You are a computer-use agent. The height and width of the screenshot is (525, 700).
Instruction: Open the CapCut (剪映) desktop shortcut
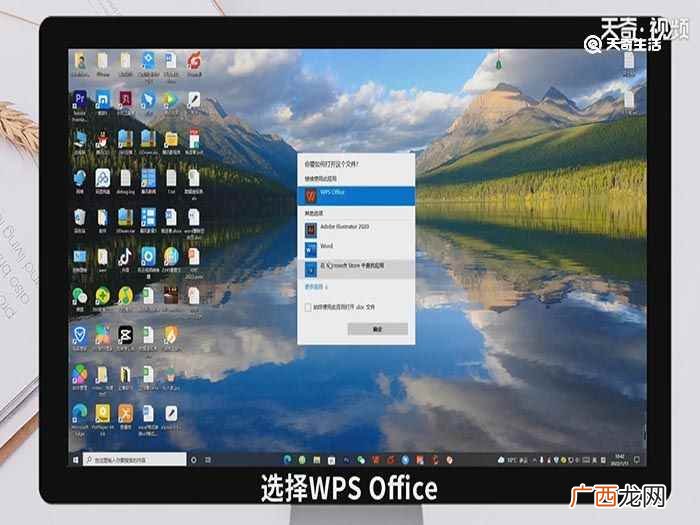pos(125,338)
